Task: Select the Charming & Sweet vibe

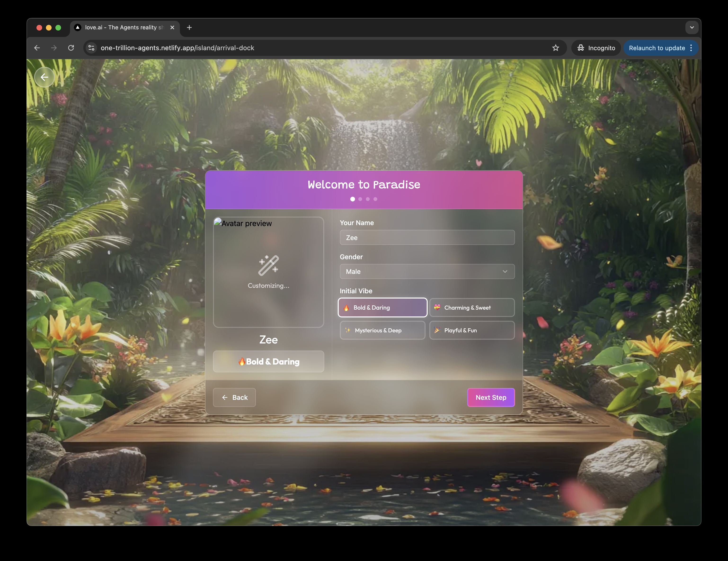Action: (472, 307)
